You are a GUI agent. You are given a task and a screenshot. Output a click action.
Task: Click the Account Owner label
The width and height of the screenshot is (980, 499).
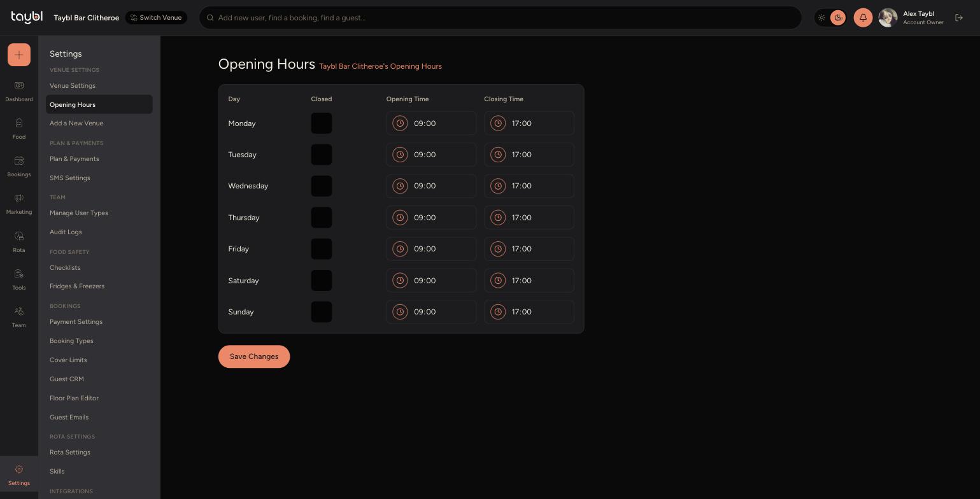point(923,23)
